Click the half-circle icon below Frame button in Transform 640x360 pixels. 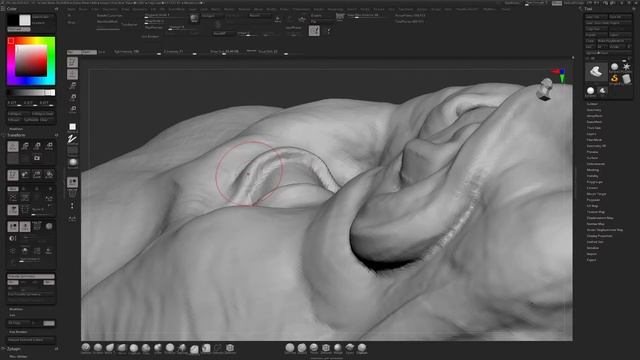13,238
